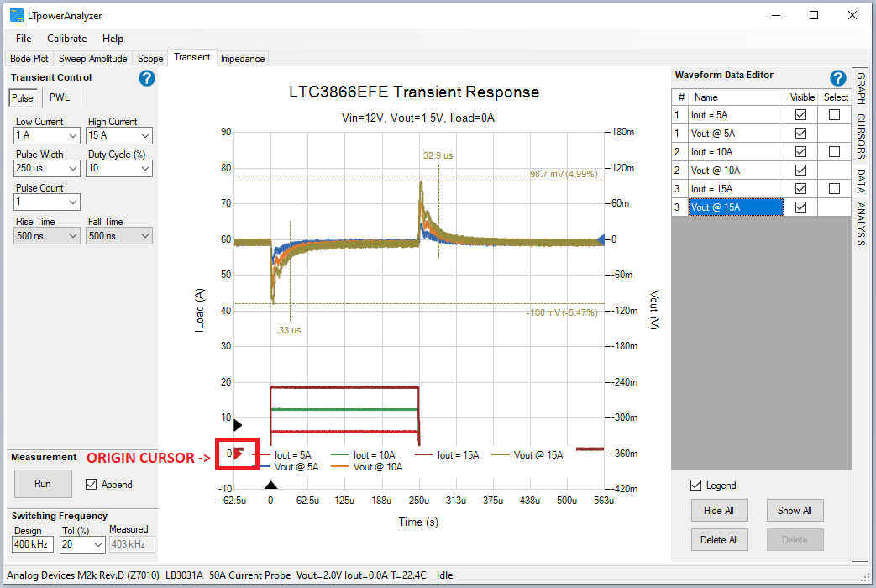
Task: Click the blue right-axis level marker
Action: (x=600, y=239)
